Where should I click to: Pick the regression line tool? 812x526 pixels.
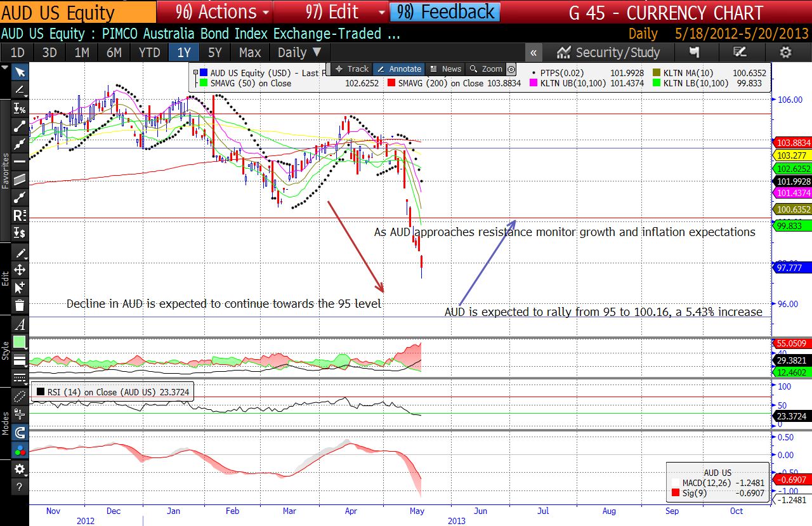click(x=20, y=197)
